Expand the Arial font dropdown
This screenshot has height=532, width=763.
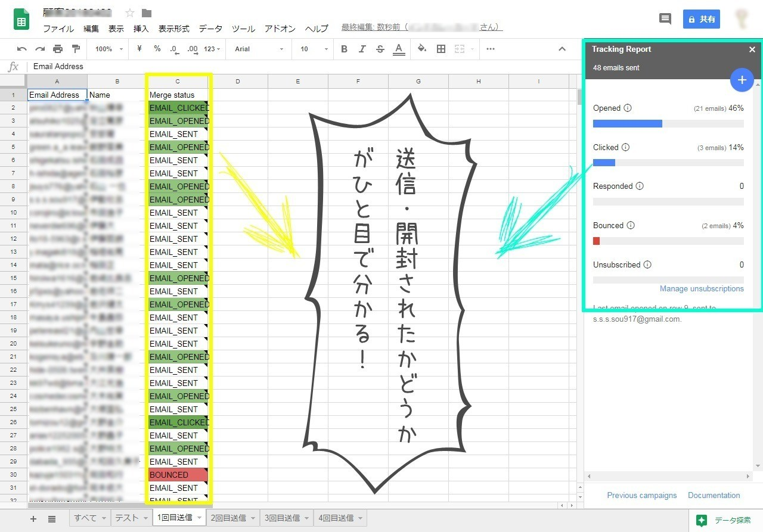point(259,49)
